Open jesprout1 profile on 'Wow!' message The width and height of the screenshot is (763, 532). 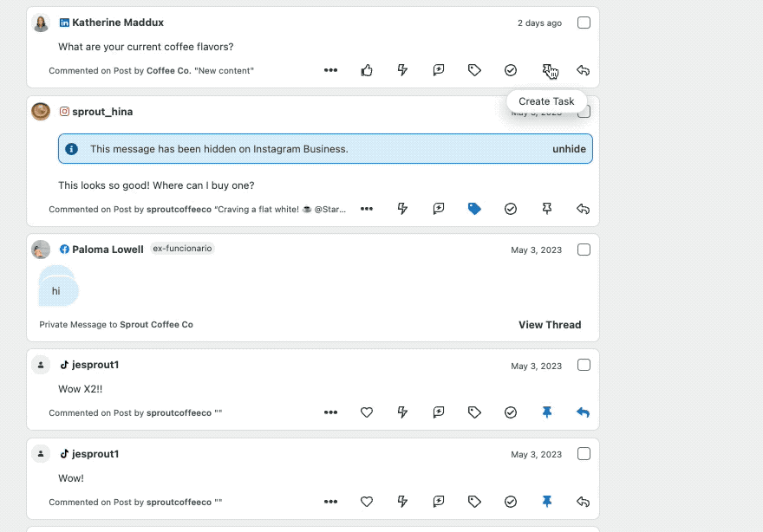[95, 454]
